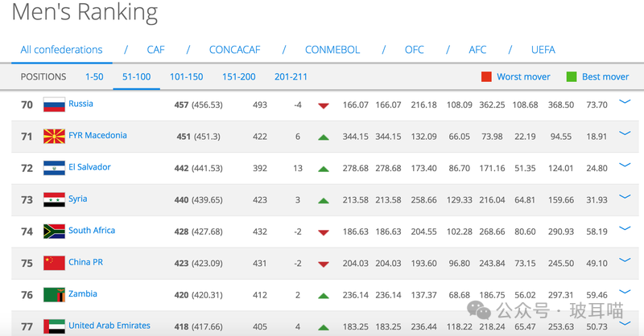Viewport: 644px width, 336px height.
Task: Expand the El Salvador row details chevron
Action: tap(625, 166)
